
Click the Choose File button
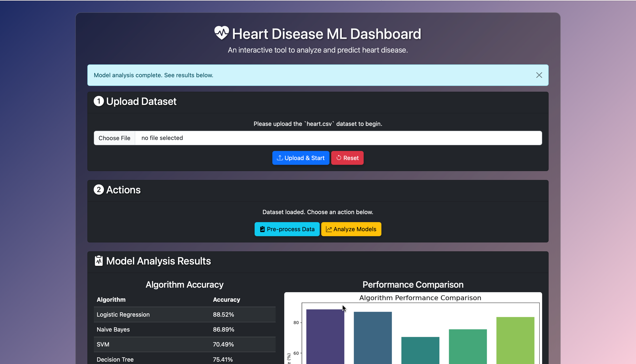tap(114, 138)
